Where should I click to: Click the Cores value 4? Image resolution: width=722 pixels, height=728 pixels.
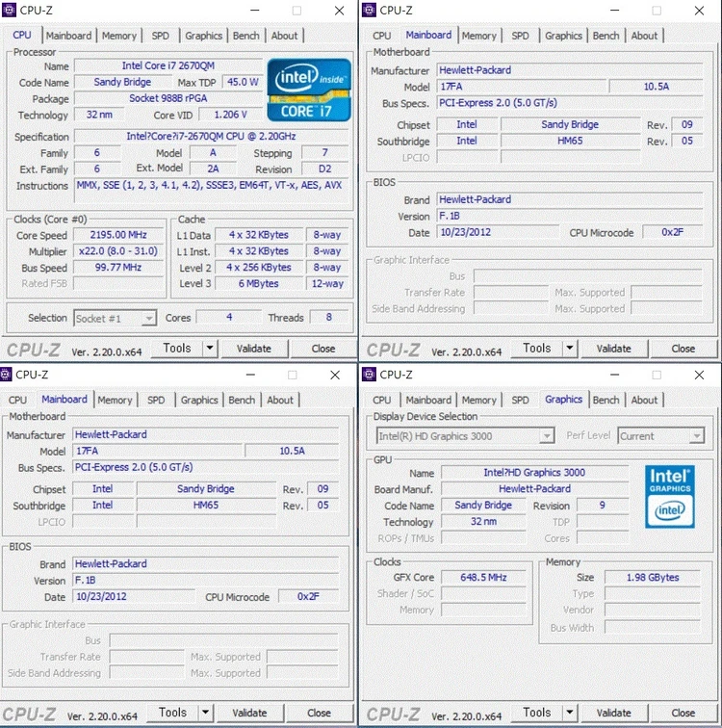pos(229,317)
